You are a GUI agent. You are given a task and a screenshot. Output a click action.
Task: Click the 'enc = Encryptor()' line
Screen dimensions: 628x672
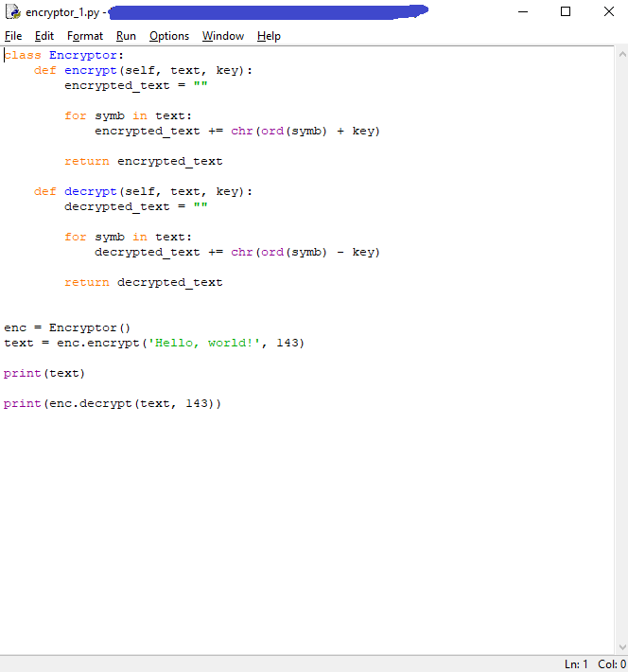tap(67, 327)
